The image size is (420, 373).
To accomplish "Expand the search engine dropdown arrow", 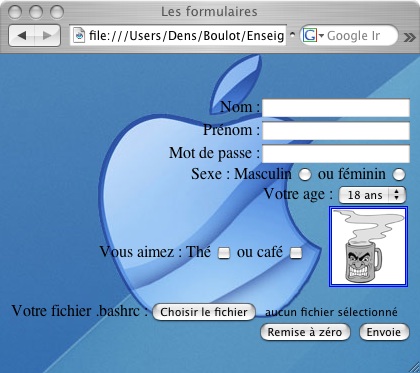I will 321,36.
